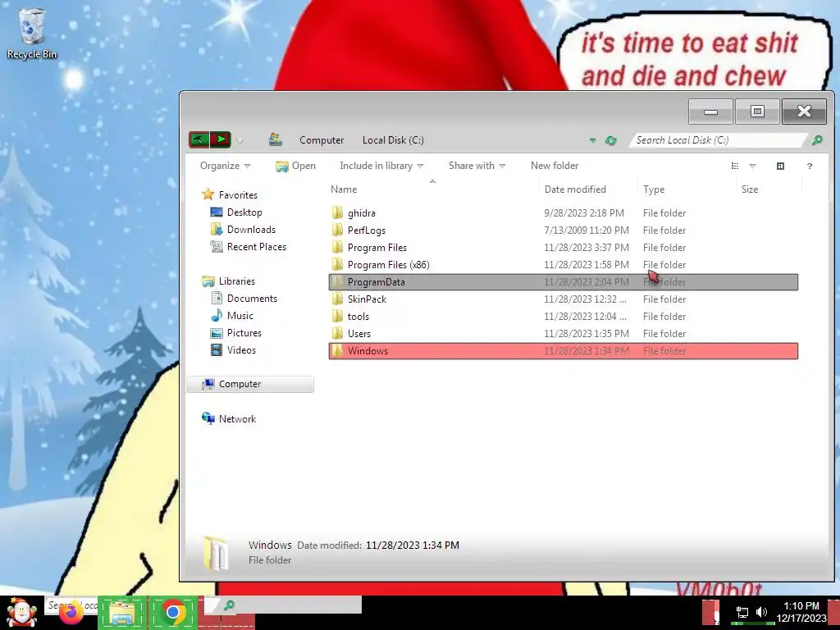840x630 pixels.
Task: Click the green search magnifier icon
Action: [x=817, y=140]
